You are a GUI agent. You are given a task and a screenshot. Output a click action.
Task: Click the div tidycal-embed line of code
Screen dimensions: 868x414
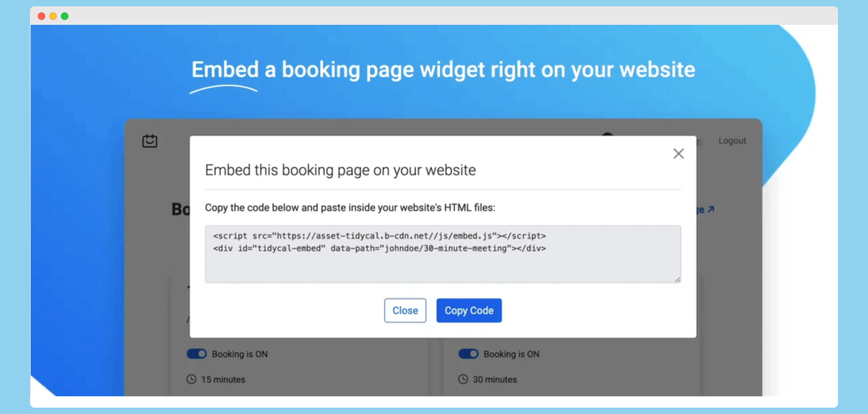tap(380, 248)
